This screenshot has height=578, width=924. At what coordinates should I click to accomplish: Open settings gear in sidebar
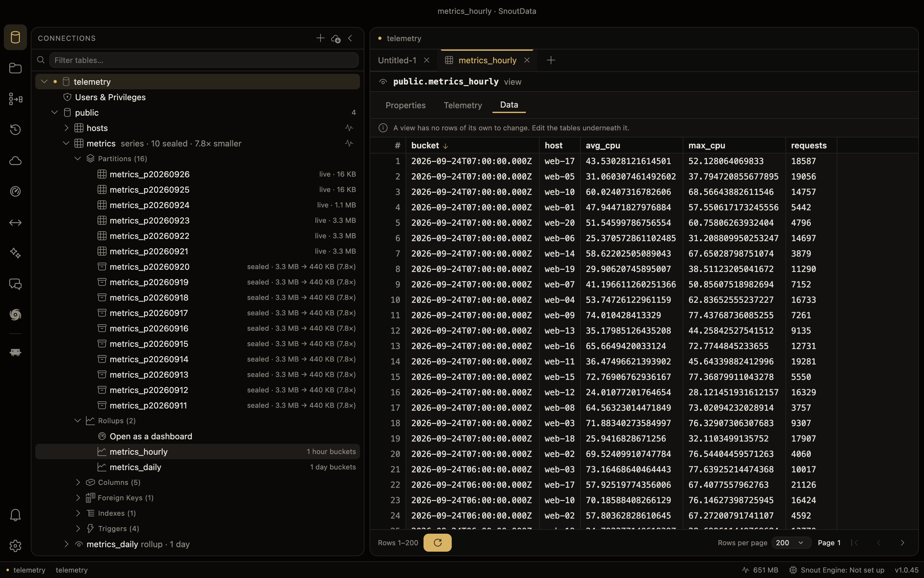(x=15, y=546)
